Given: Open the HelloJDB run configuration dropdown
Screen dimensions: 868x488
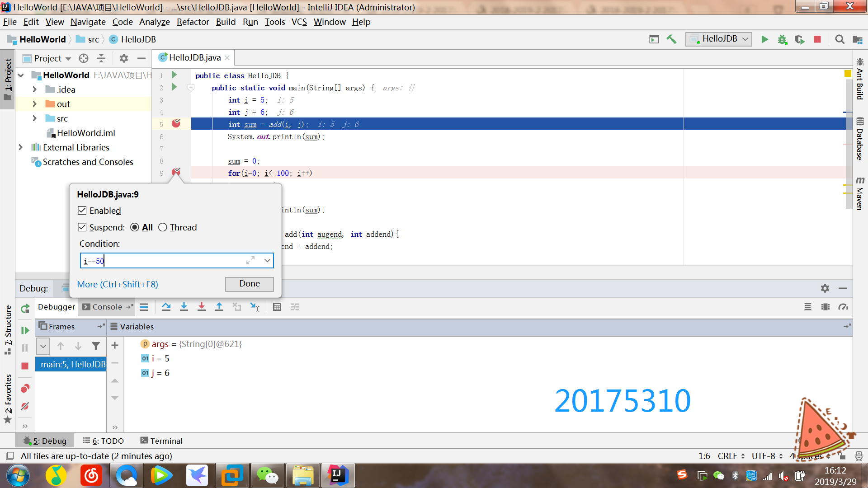Looking at the screenshot, I should click(x=719, y=39).
